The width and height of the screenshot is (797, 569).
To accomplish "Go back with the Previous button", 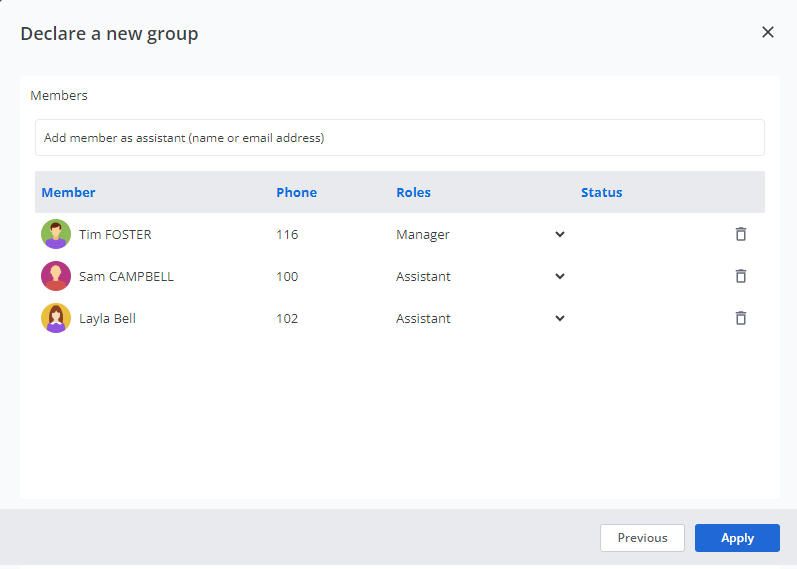I will [x=642, y=538].
